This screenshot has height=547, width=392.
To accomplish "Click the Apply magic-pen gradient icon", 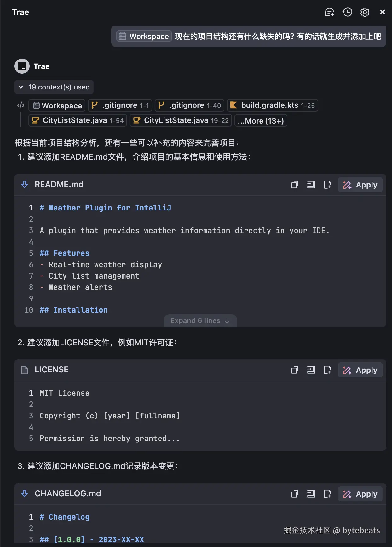I will click(347, 185).
